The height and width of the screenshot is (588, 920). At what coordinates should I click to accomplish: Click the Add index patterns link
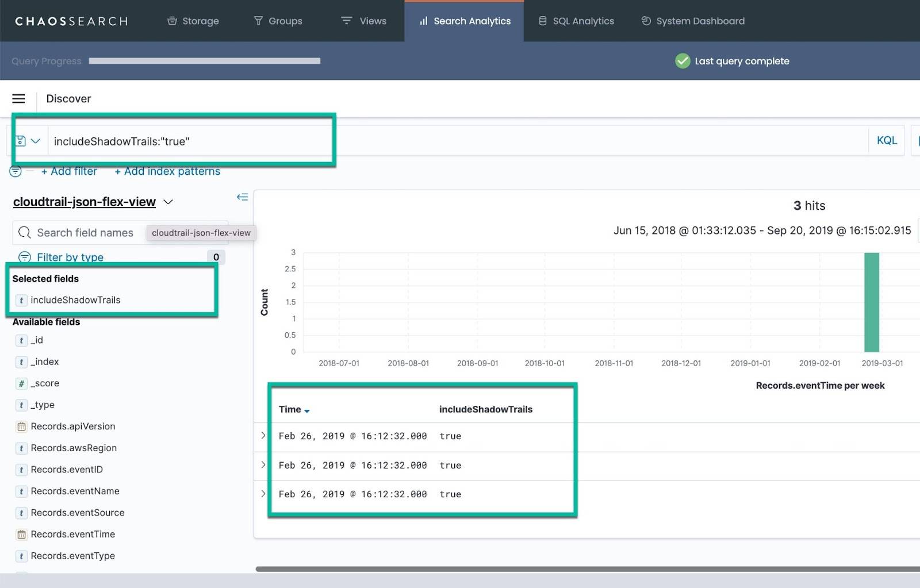(x=167, y=171)
